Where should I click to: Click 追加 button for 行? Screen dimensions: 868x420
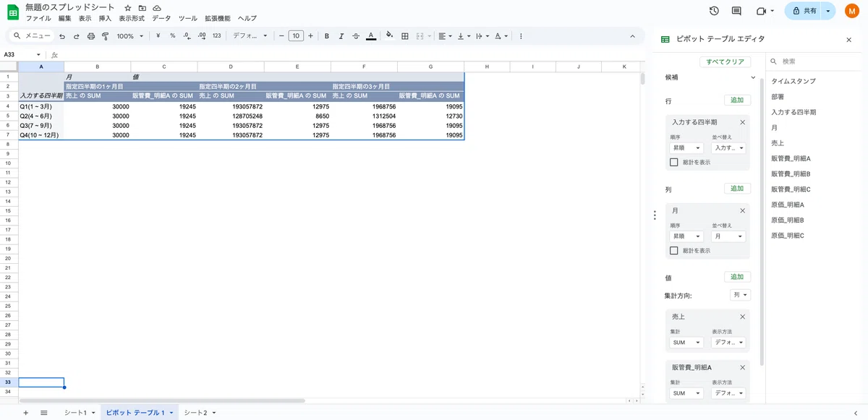(737, 100)
